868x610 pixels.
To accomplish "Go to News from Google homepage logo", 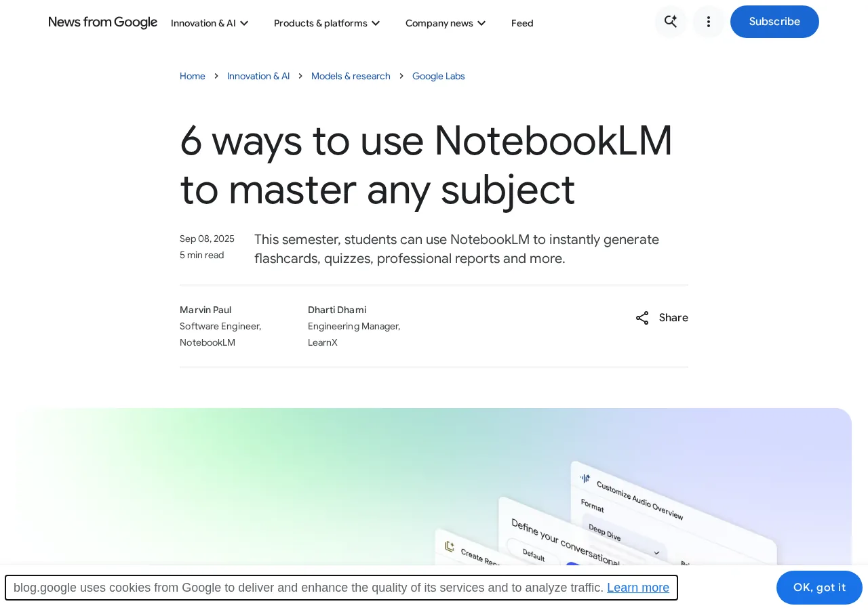I will (103, 22).
